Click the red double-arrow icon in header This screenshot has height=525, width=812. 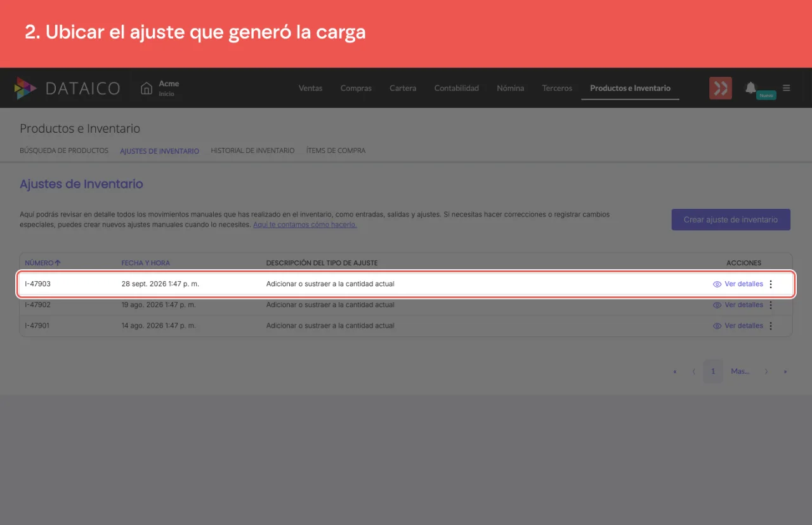click(x=721, y=88)
